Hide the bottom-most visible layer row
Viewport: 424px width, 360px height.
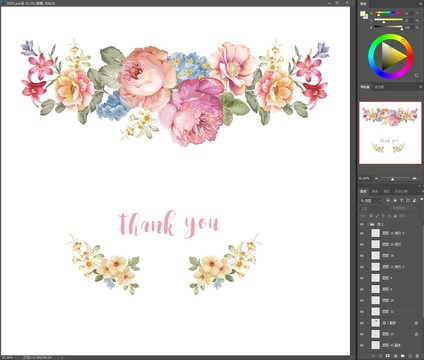pyautogui.click(x=362, y=345)
